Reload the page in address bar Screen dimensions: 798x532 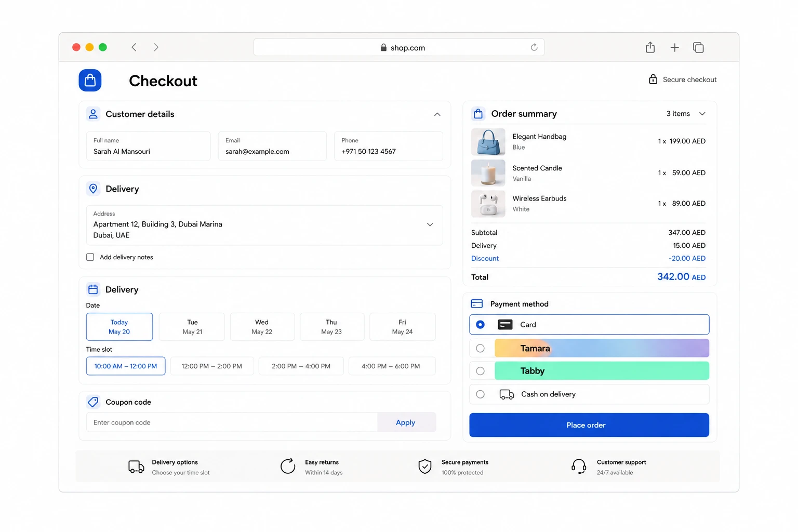click(534, 47)
